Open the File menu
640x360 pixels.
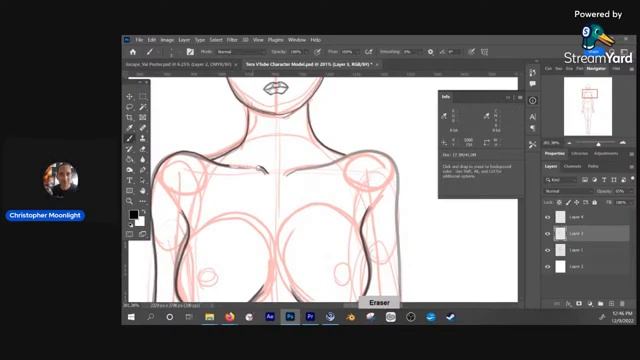[139, 40]
